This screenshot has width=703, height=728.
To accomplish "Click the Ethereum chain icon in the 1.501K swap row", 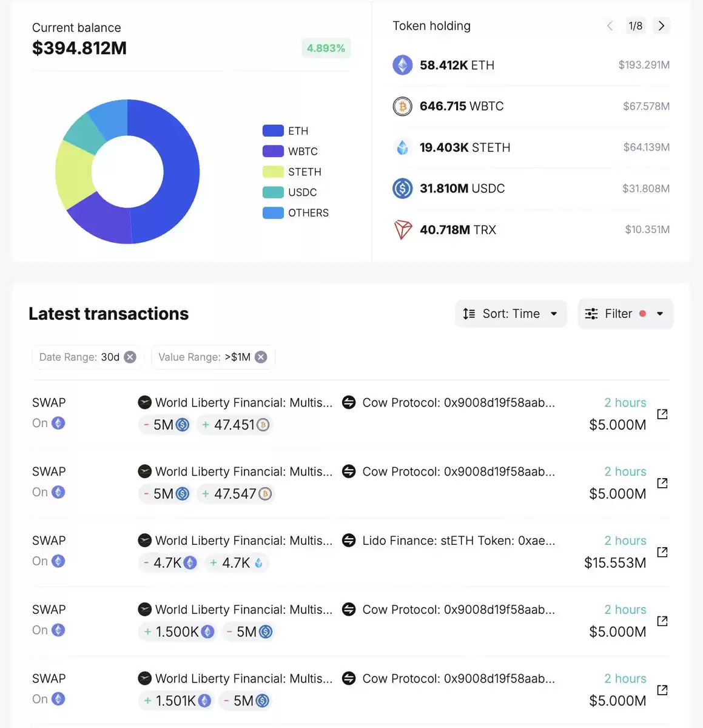I will [x=58, y=699].
